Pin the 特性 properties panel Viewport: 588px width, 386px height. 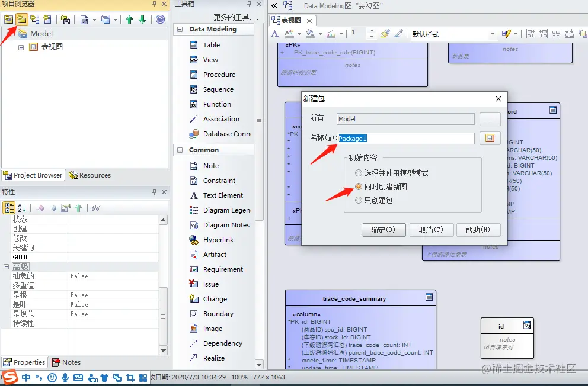coord(154,192)
